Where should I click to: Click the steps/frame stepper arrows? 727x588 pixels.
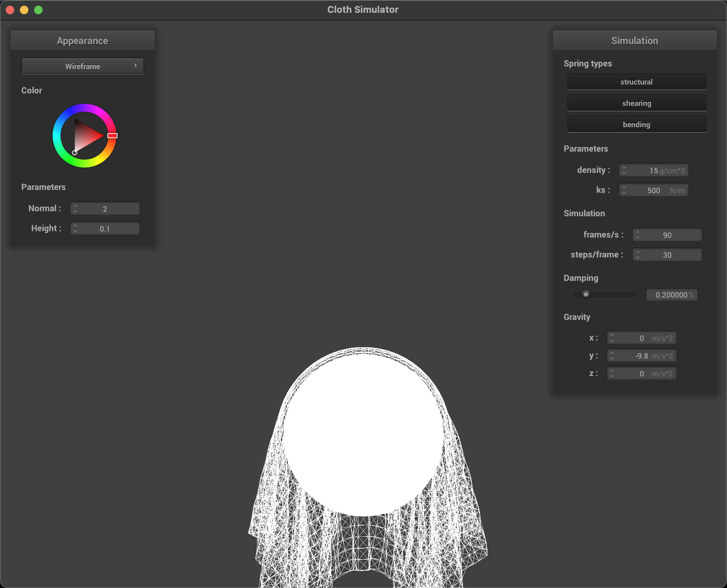(638, 255)
